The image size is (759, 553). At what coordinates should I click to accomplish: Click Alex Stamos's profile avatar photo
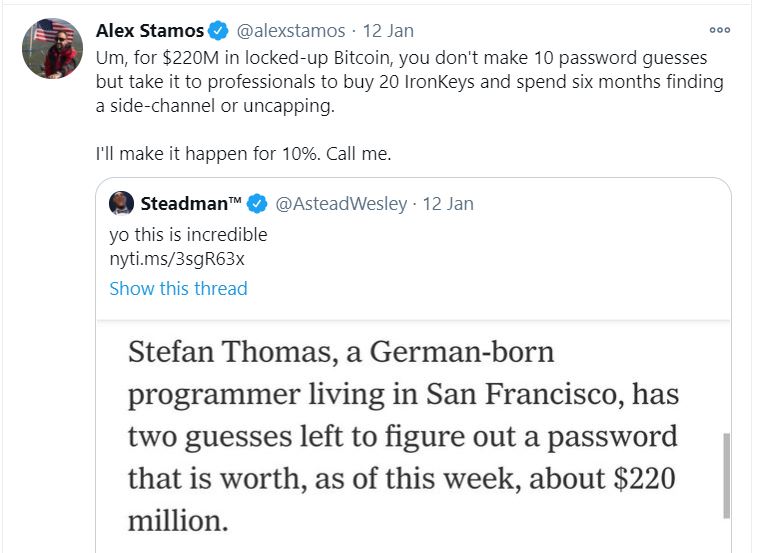point(51,47)
